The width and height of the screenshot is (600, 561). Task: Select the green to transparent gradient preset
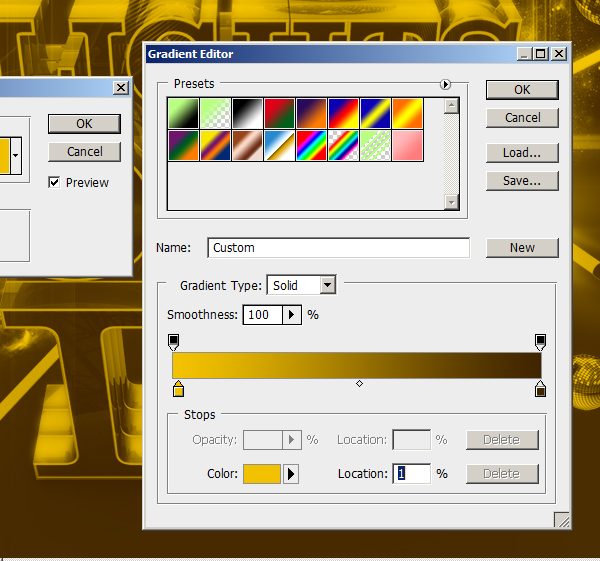[216, 113]
